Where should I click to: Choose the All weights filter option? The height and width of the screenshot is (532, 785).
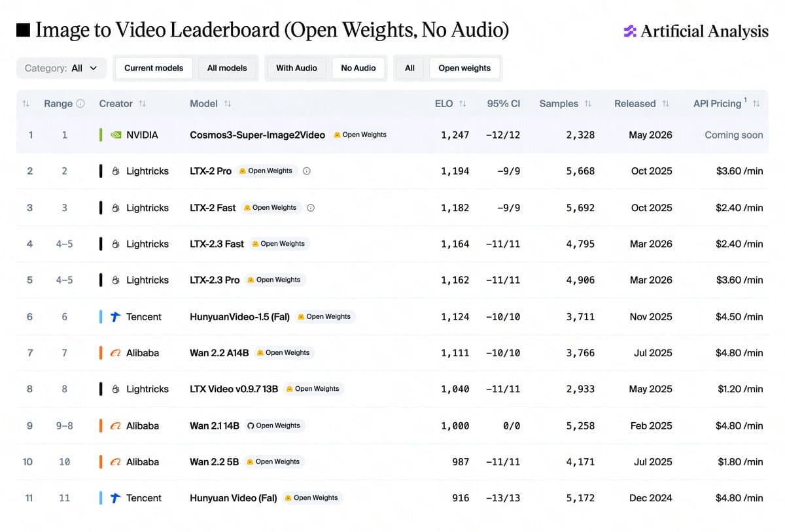pos(410,68)
